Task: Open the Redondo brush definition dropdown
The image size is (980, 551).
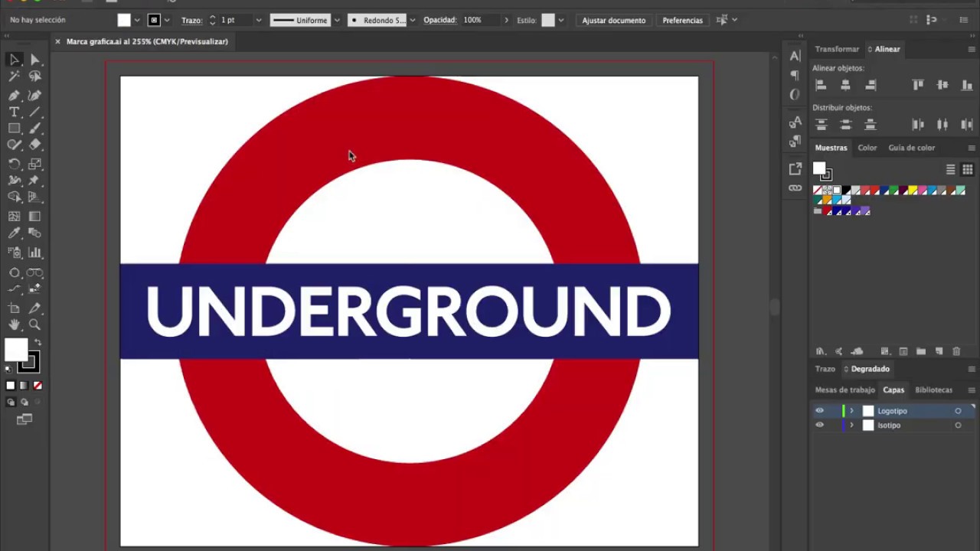Action: [413, 20]
